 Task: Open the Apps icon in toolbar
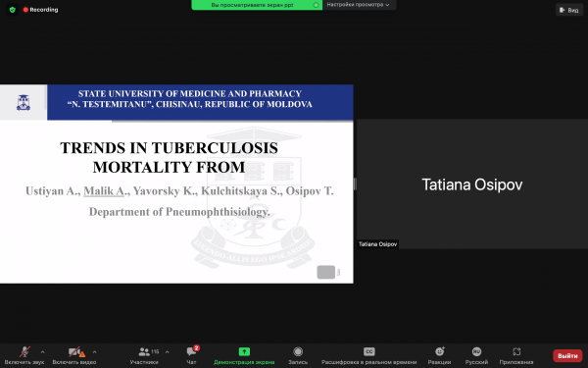pyautogui.click(x=516, y=352)
